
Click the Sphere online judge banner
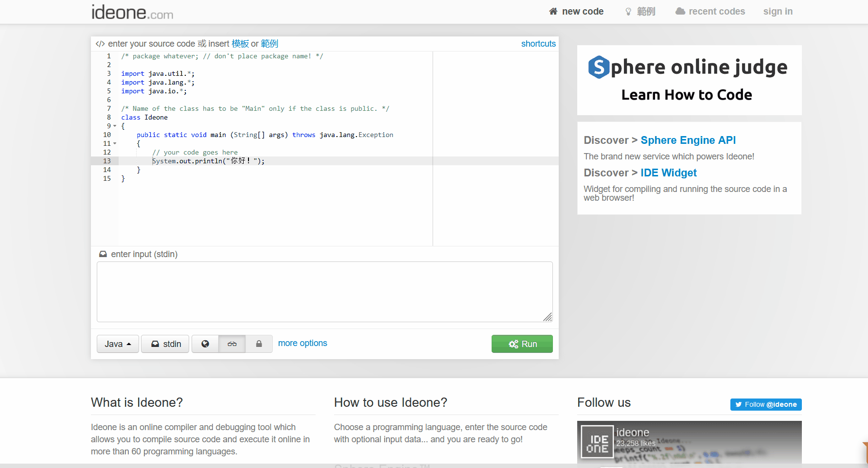tap(689, 80)
